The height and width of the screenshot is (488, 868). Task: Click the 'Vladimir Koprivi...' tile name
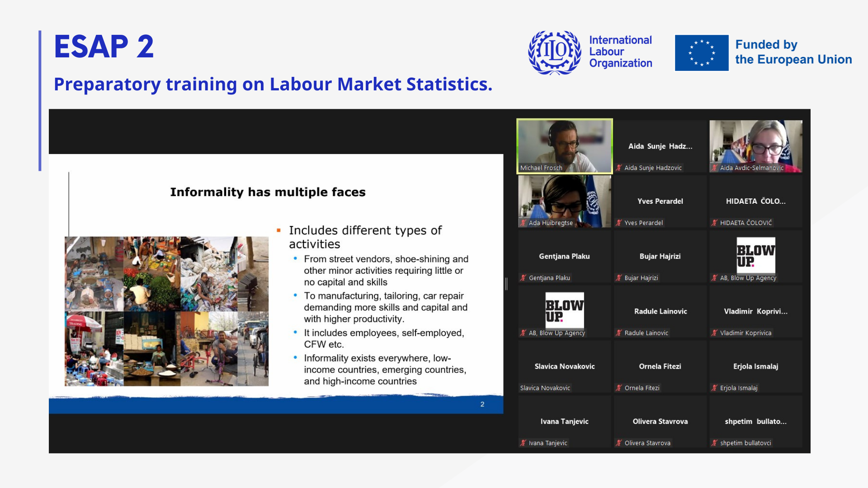(x=756, y=312)
